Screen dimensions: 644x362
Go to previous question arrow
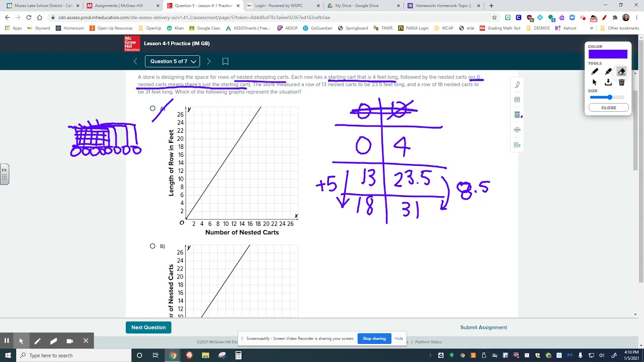[x=135, y=61]
